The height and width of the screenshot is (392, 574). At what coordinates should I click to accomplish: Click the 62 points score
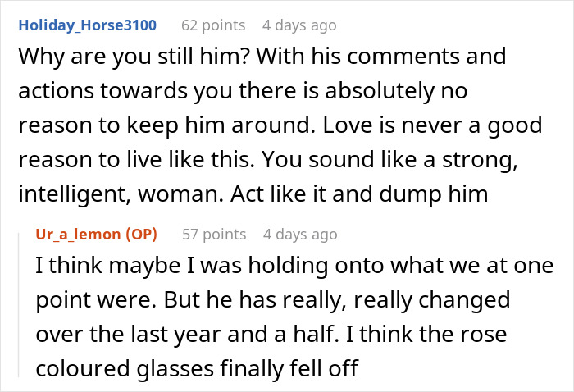pyautogui.click(x=212, y=25)
